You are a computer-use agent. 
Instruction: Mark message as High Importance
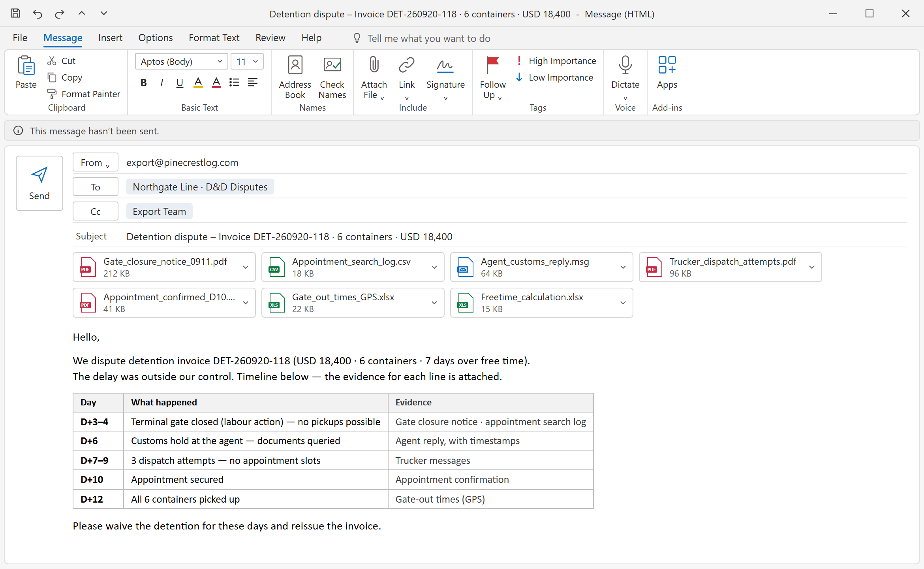click(556, 61)
